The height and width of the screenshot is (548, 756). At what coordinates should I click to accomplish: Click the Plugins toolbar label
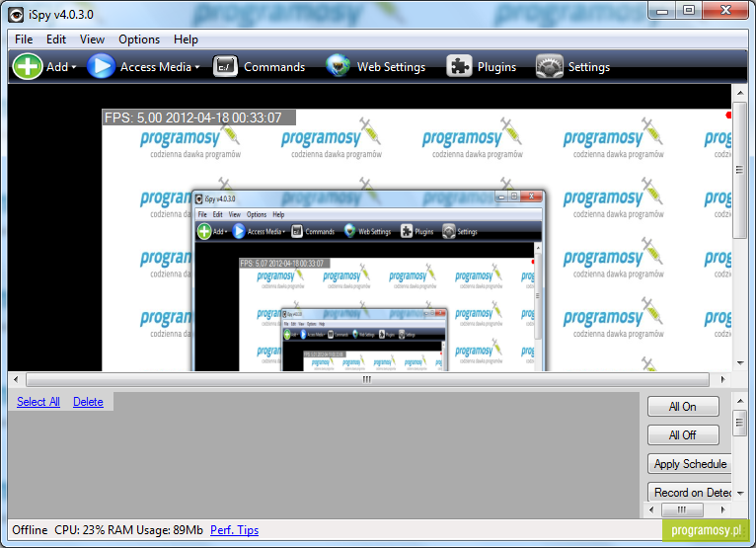pos(496,67)
